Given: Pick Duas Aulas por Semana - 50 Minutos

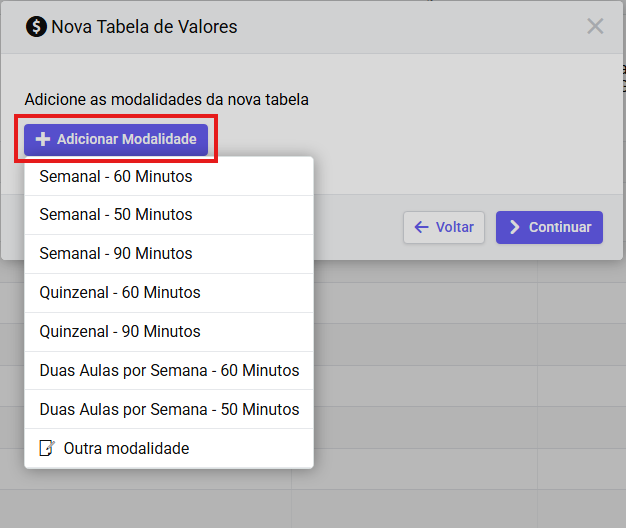Looking at the screenshot, I should tap(169, 409).
